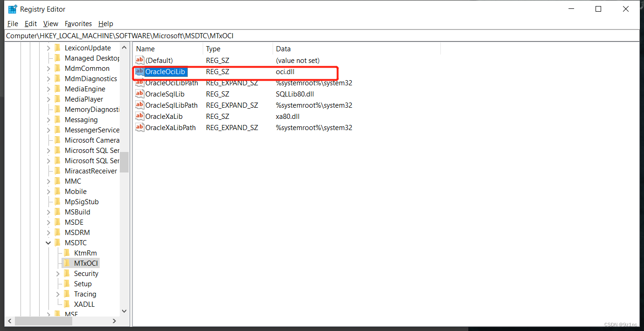Screen dimensions: 644x331
Task: Click the MdmCommon folder icon
Action: (x=58, y=69)
